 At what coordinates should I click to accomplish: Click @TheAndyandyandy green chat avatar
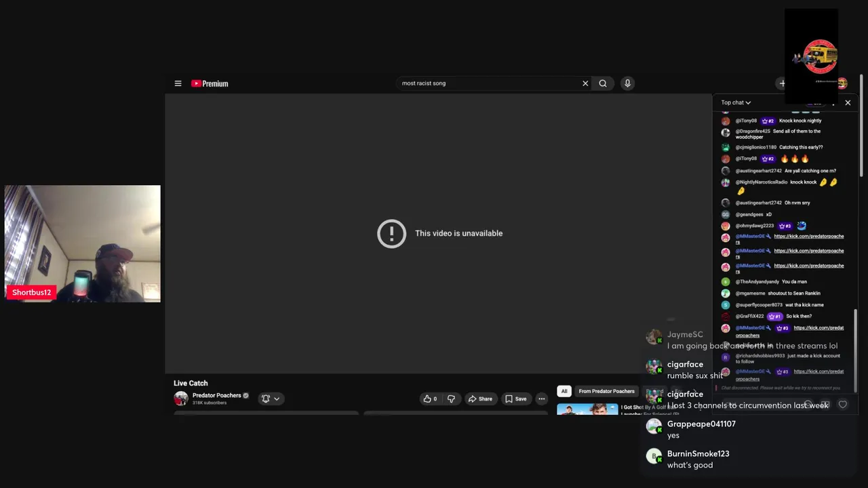tap(726, 281)
